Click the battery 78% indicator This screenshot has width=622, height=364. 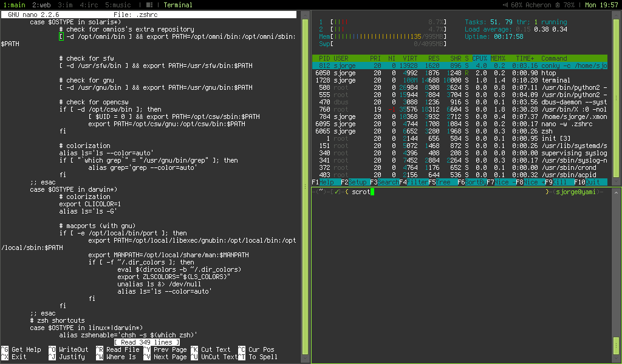tap(564, 5)
